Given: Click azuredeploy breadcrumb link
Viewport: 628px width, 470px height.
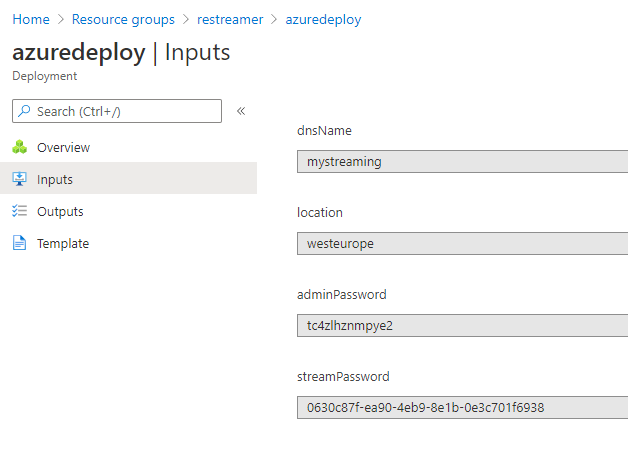Looking at the screenshot, I should tap(323, 20).
